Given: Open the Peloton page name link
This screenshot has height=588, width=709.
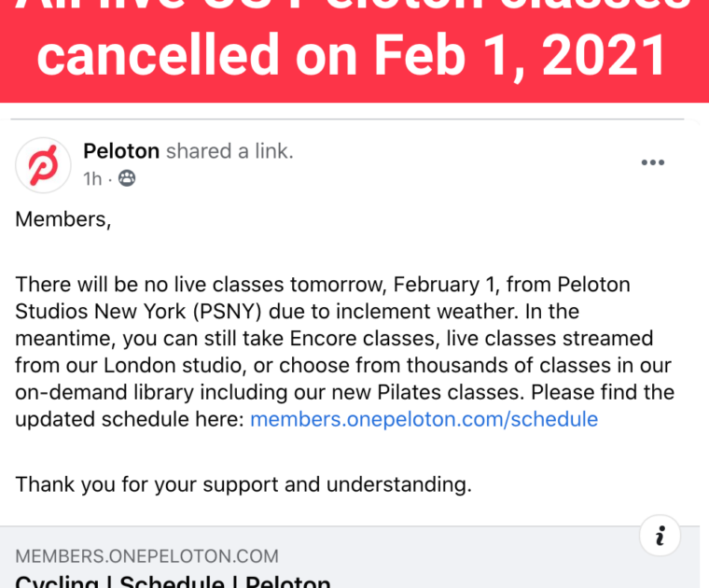Looking at the screenshot, I should (121, 150).
